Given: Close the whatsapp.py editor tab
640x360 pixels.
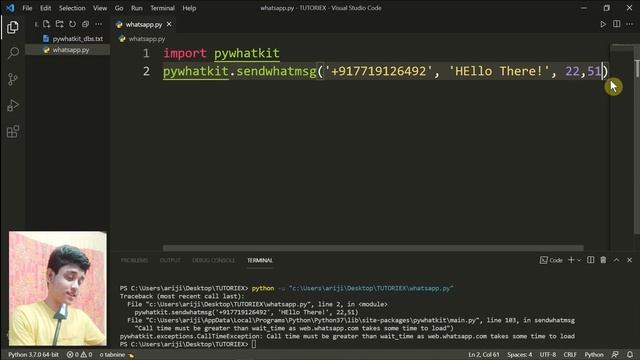Looking at the screenshot, I should 169,24.
